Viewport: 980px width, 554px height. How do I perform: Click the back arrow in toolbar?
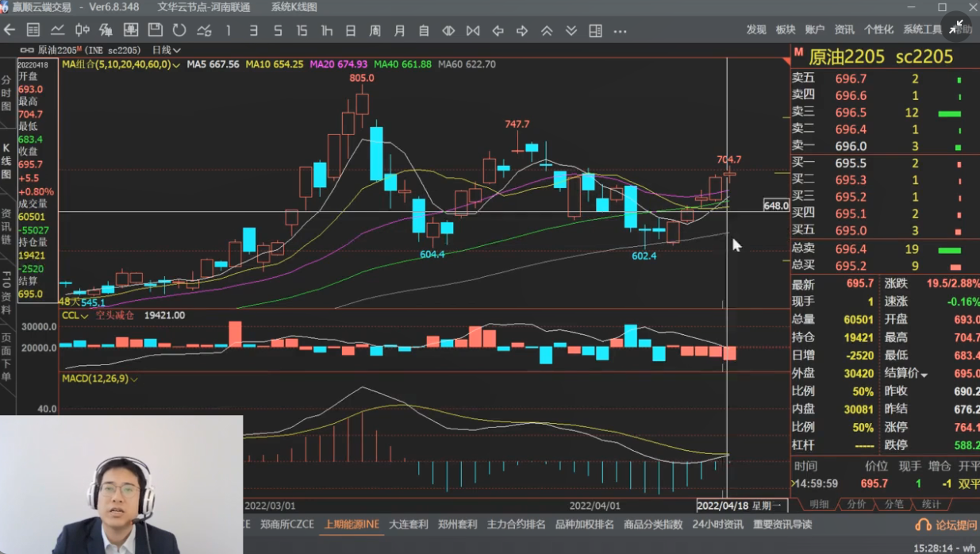(x=10, y=30)
